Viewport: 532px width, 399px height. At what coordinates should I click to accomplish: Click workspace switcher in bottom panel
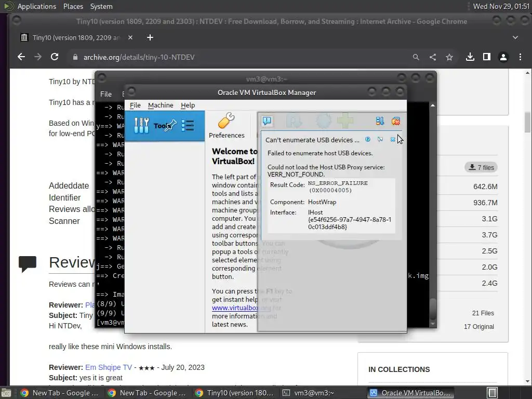493,393
